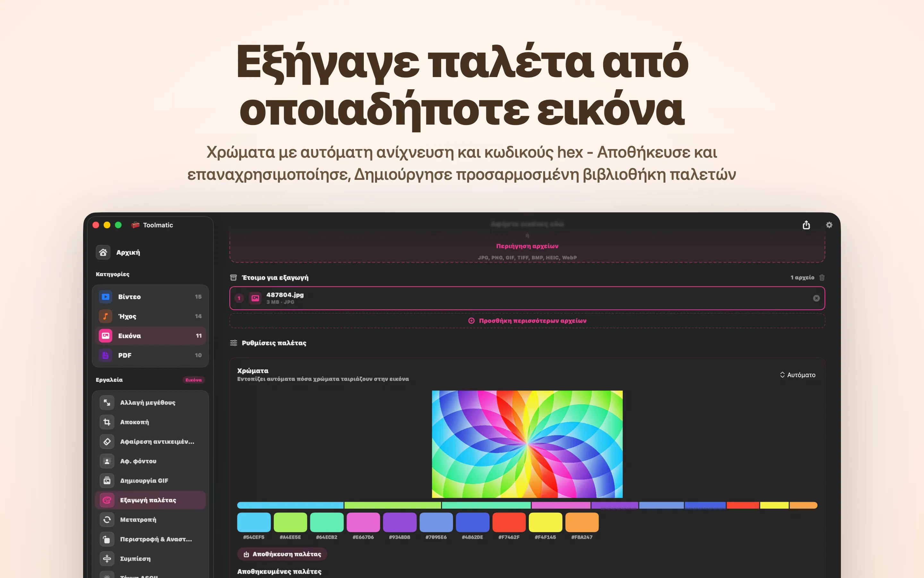Pick the #A4EE5E green swatch

(x=290, y=522)
